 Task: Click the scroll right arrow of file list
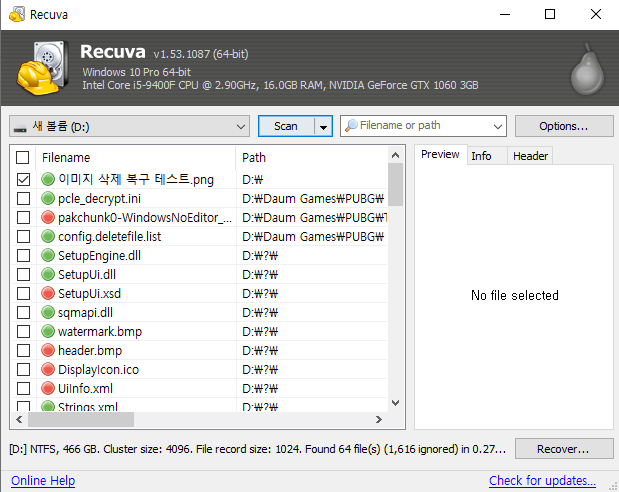(379, 419)
